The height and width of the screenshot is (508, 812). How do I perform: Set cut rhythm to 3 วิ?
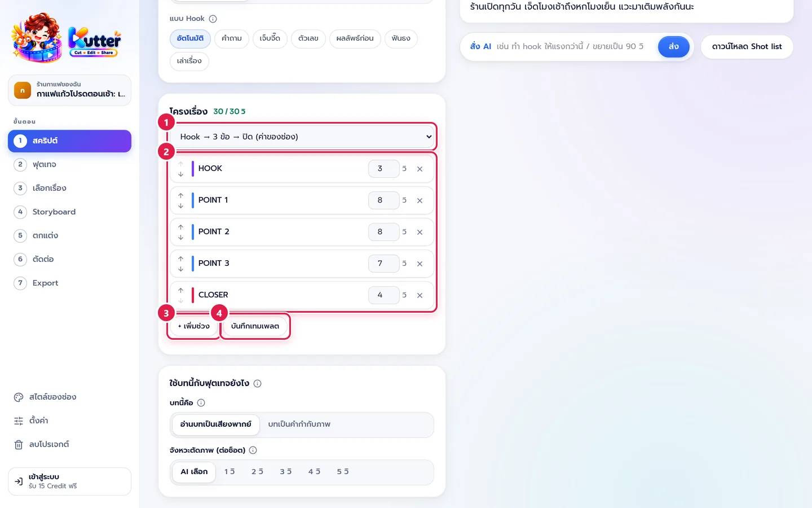tap(286, 472)
